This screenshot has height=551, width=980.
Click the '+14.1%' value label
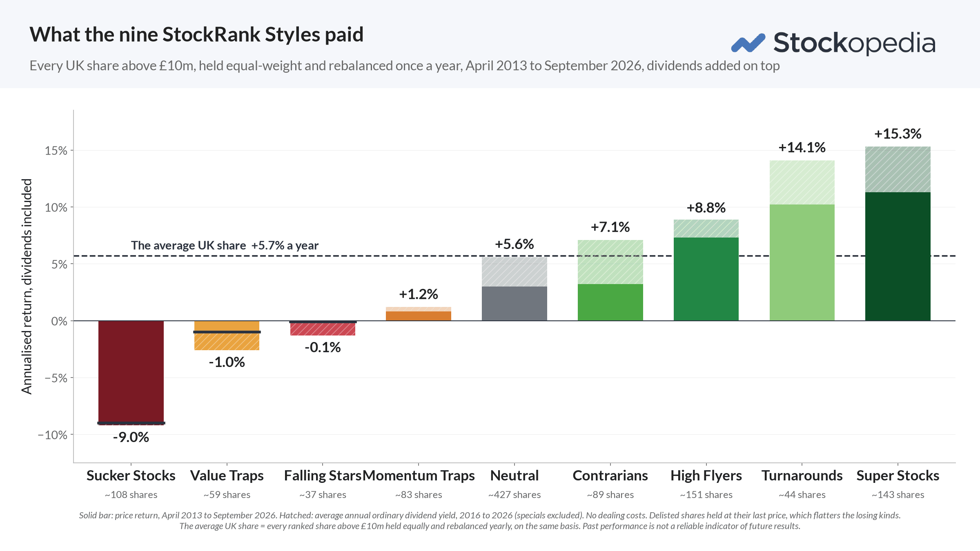coord(802,147)
